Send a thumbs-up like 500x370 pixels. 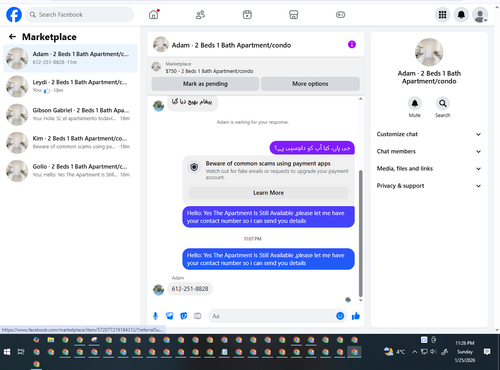pos(356,316)
